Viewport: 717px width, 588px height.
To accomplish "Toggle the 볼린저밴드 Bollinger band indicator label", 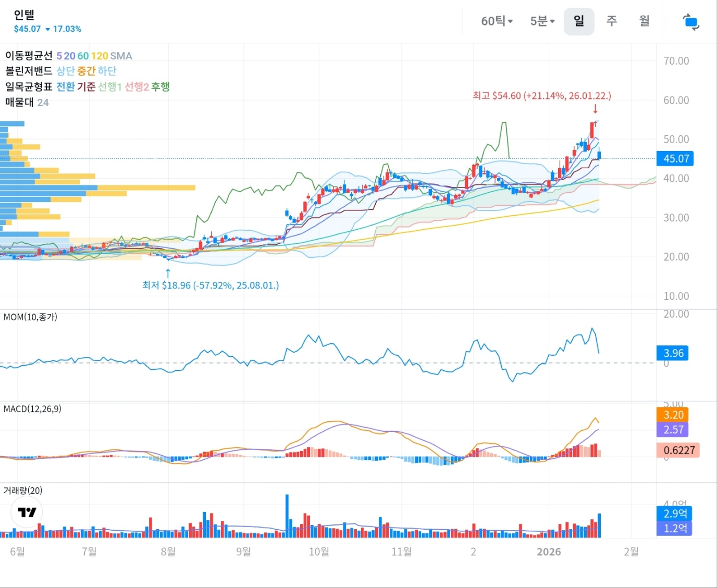I will [29, 71].
